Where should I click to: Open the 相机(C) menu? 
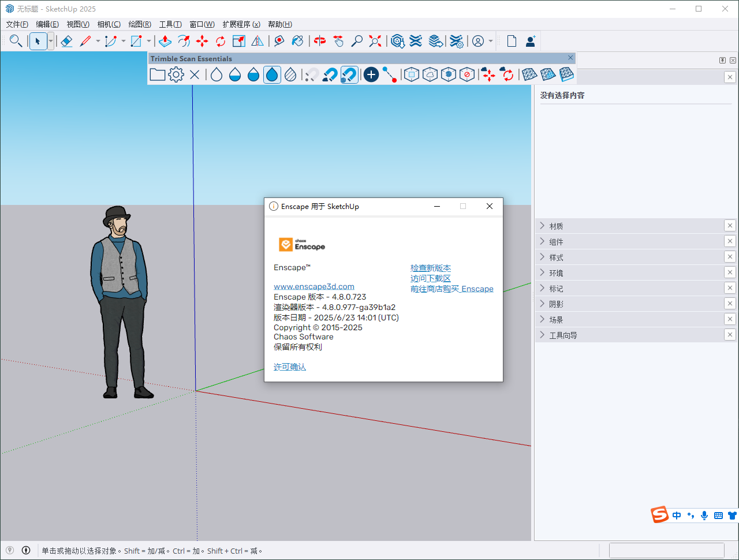[109, 24]
